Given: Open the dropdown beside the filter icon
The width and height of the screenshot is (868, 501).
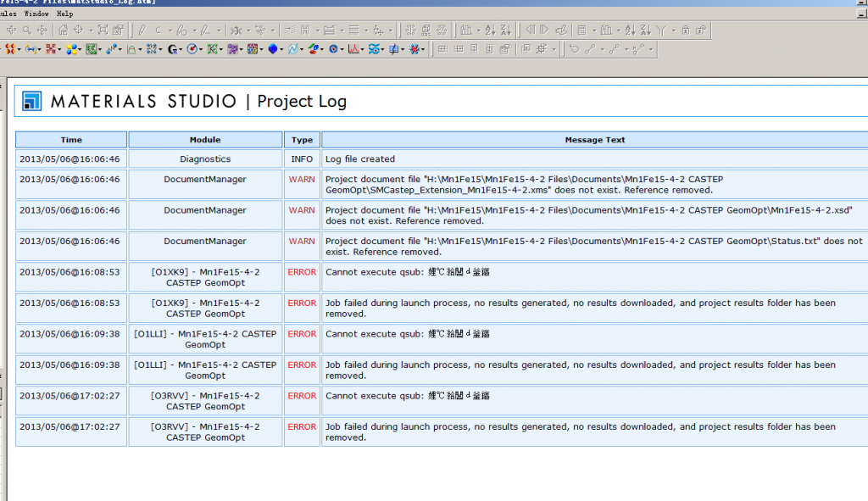Looking at the screenshot, I should pos(674,31).
